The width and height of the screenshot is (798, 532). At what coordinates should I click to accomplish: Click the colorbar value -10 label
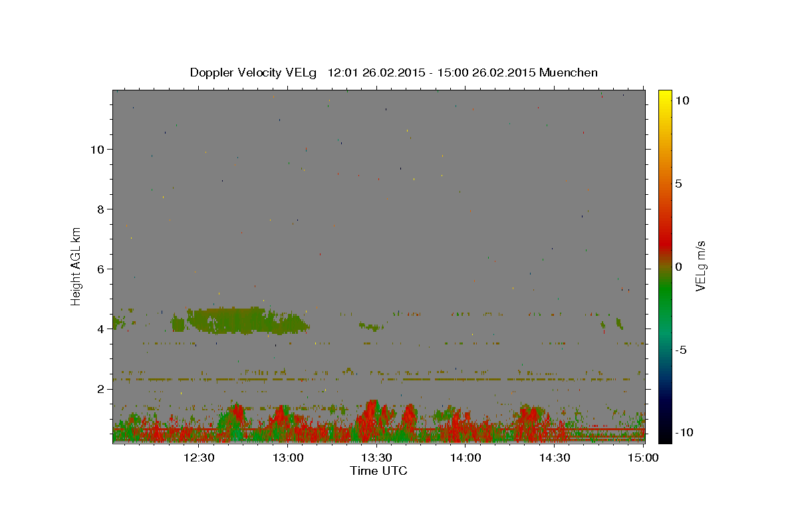[684, 433]
